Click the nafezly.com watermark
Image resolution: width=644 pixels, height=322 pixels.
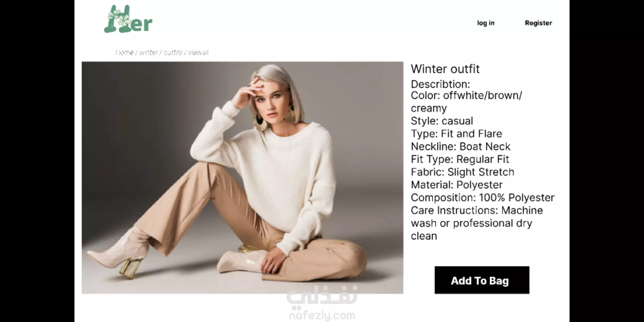(x=322, y=316)
